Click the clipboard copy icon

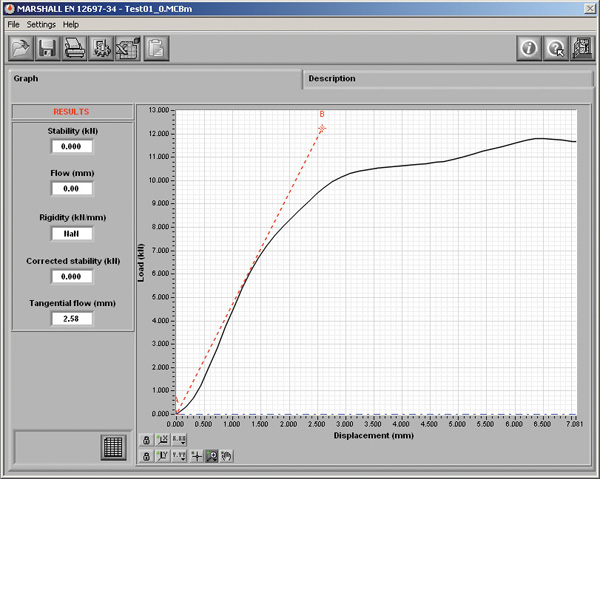pos(156,48)
